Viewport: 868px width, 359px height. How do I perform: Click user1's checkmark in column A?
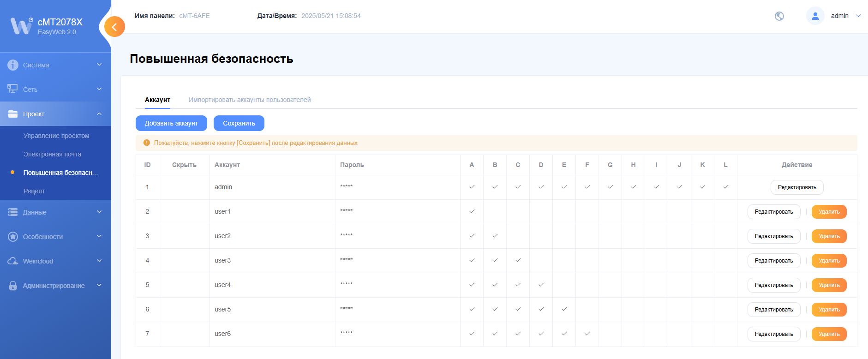472,211
